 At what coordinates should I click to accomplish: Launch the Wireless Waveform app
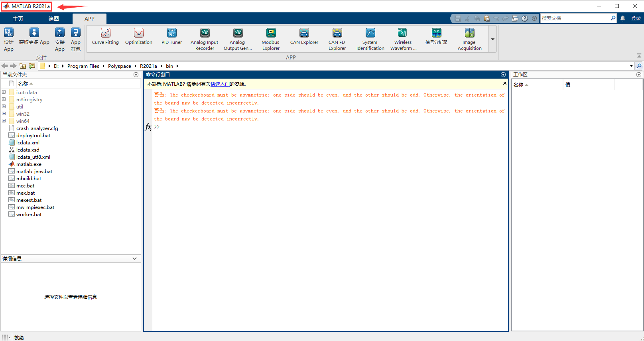(403, 39)
